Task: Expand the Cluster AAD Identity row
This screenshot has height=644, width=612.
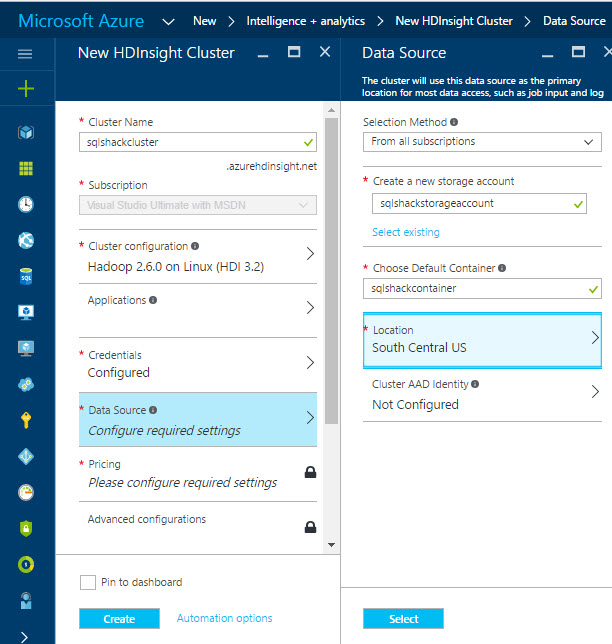Action: 482,394
